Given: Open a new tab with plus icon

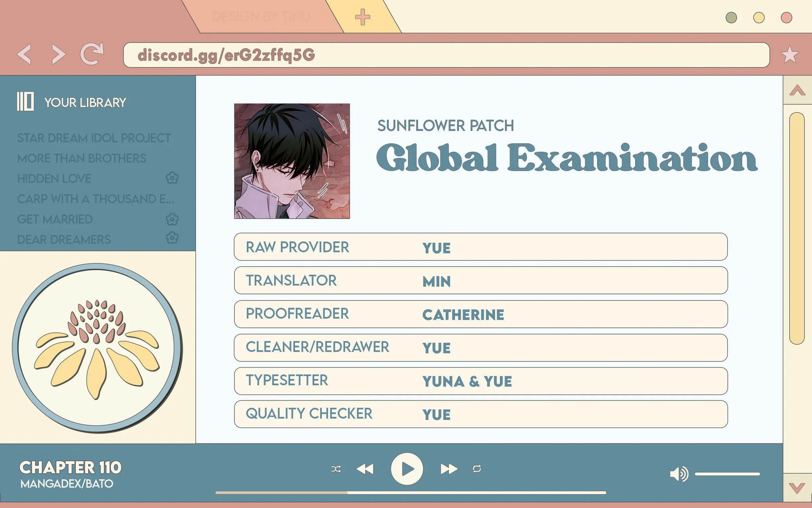Looking at the screenshot, I should 363,17.
